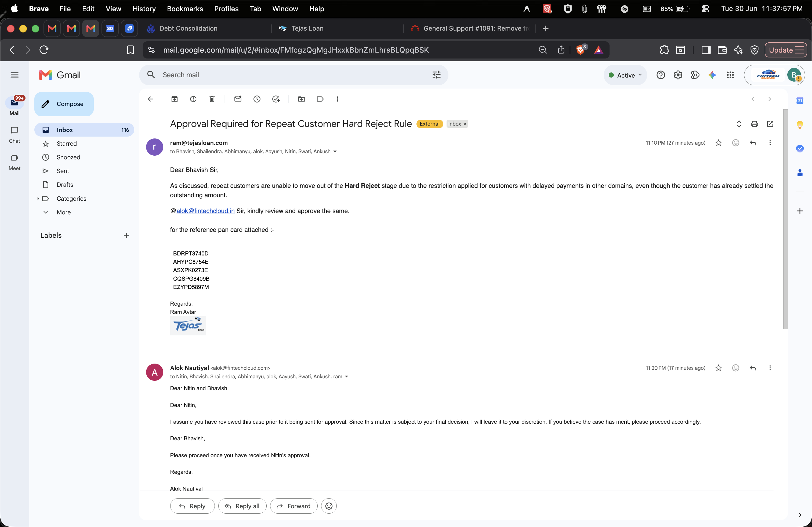The image size is (812, 527).
Task: Open Contacts side panel
Action: pyautogui.click(x=800, y=173)
